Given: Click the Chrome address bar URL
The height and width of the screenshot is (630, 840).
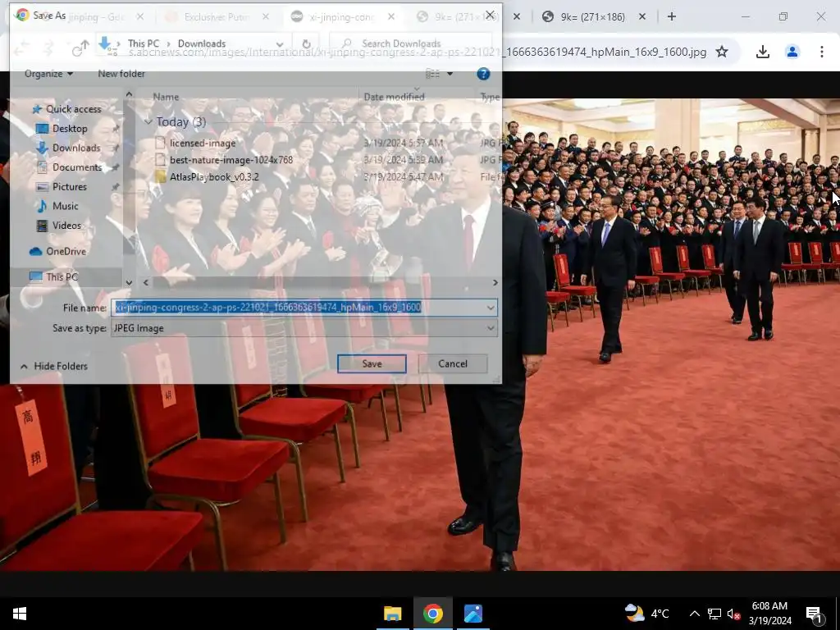Looking at the screenshot, I should pos(418,52).
